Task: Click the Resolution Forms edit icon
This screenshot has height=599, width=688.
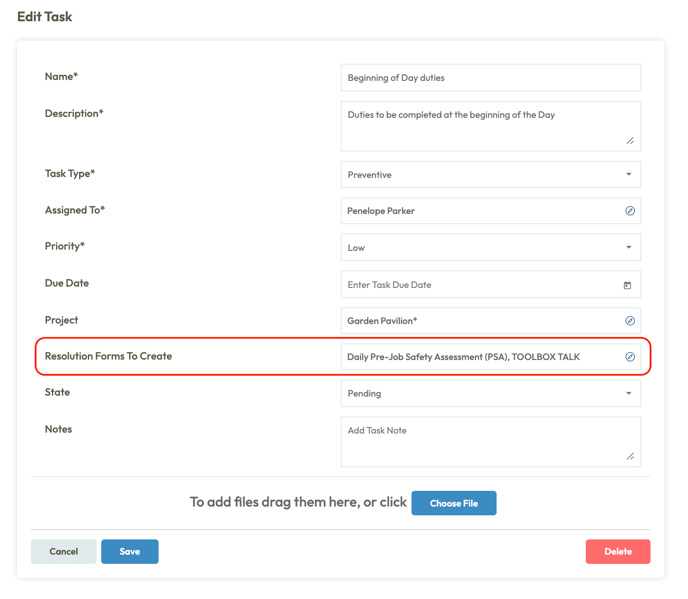Action: tap(630, 357)
